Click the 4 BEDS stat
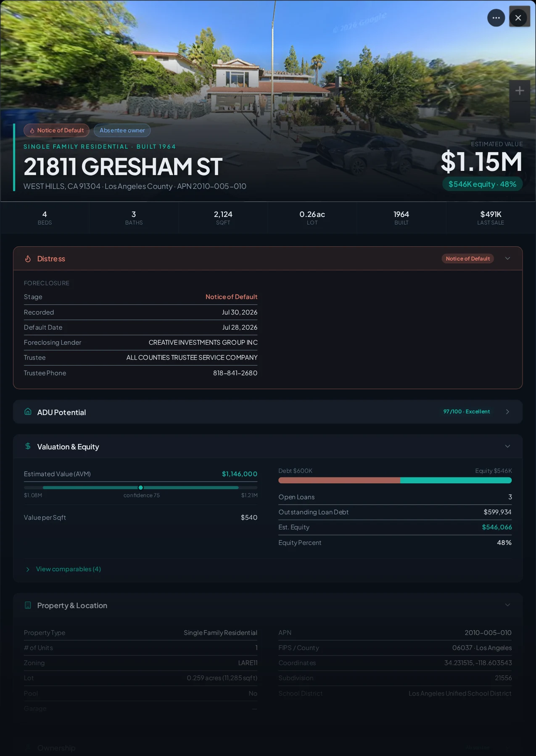Viewport: 536px width, 756px height. [x=45, y=217]
